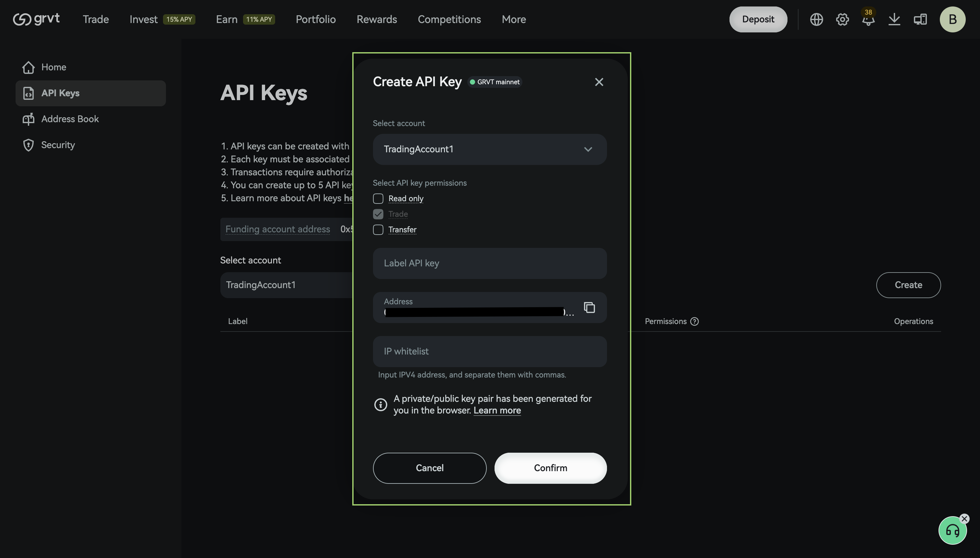Open notifications bell with 38 badge
The width and height of the screenshot is (980, 558).
[x=868, y=18]
